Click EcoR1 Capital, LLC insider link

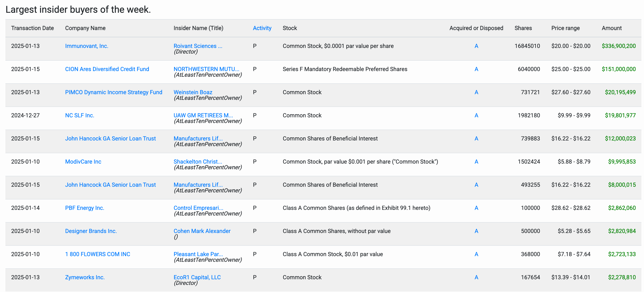(x=197, y=277)
